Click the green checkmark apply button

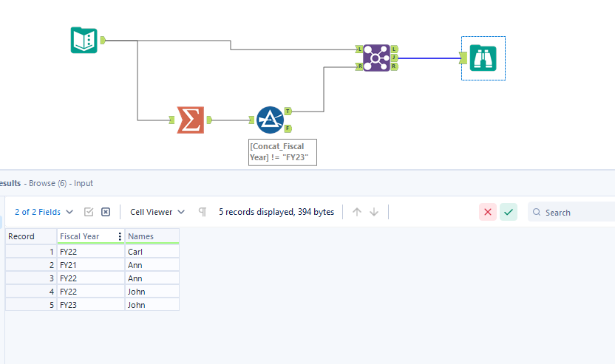(509, 212)
